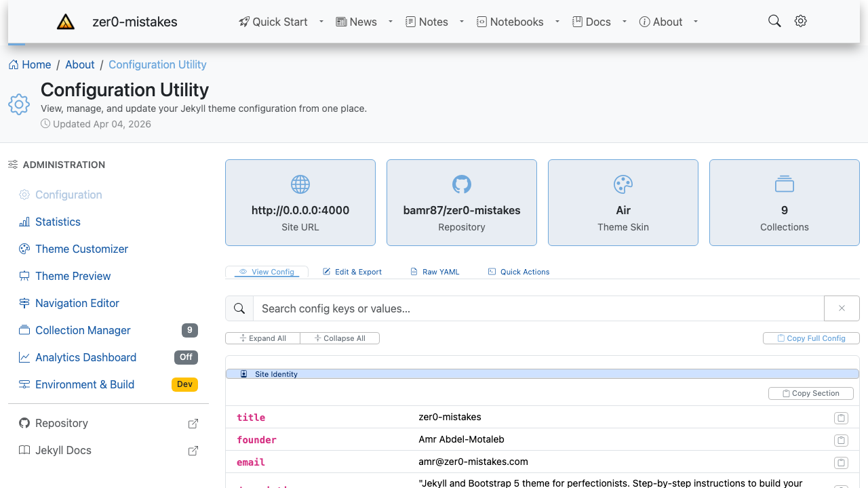Click the bar chart icon for Statistics

tap(24, 222)
